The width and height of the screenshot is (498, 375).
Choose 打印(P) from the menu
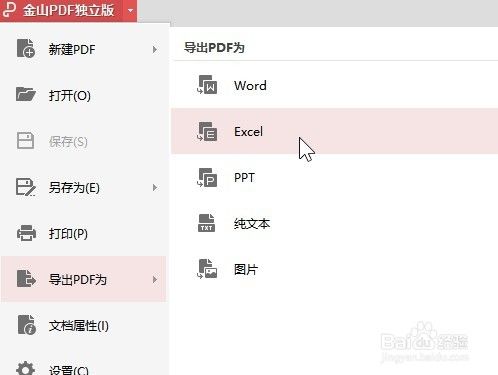tap(84, 234)
